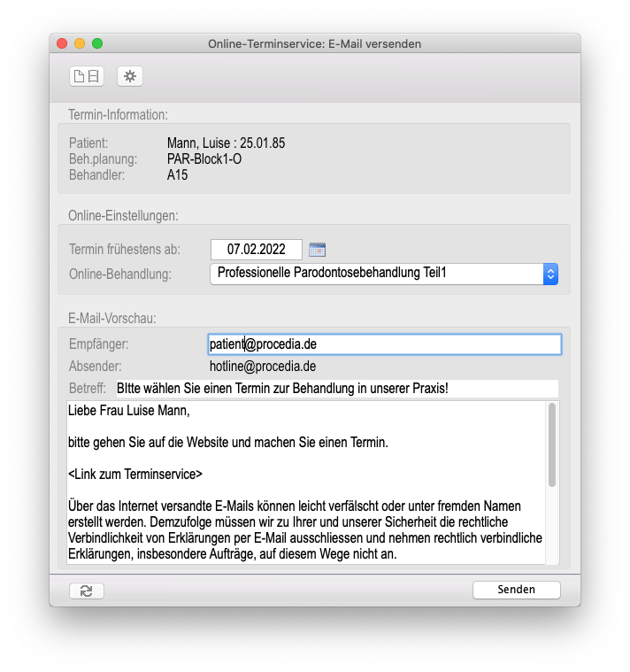Open settings via the gear icon
This screenshot has height=672, width=630.
coord(130,76)
